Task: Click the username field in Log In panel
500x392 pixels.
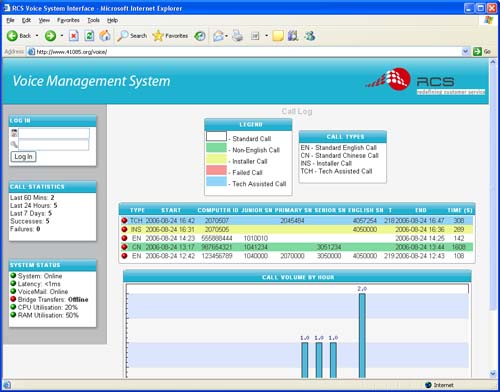Action: [x=54, y=133]
